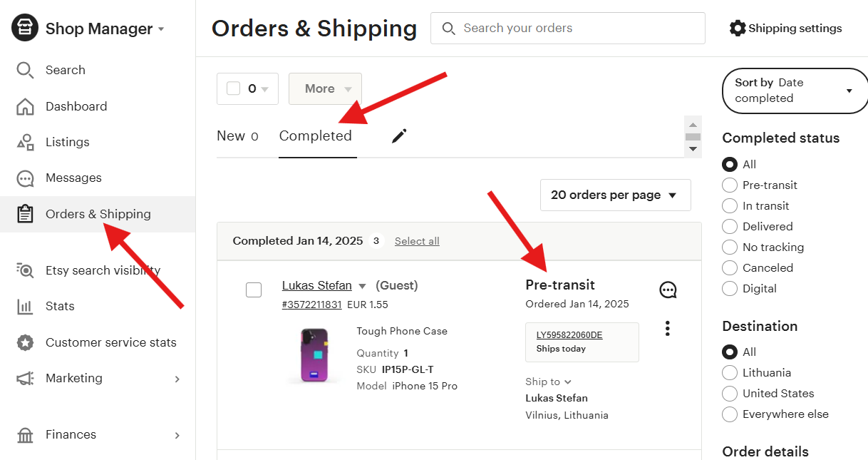
Task: Select the Completed tab
Action: pyautogui.click(x=316, y=136)
